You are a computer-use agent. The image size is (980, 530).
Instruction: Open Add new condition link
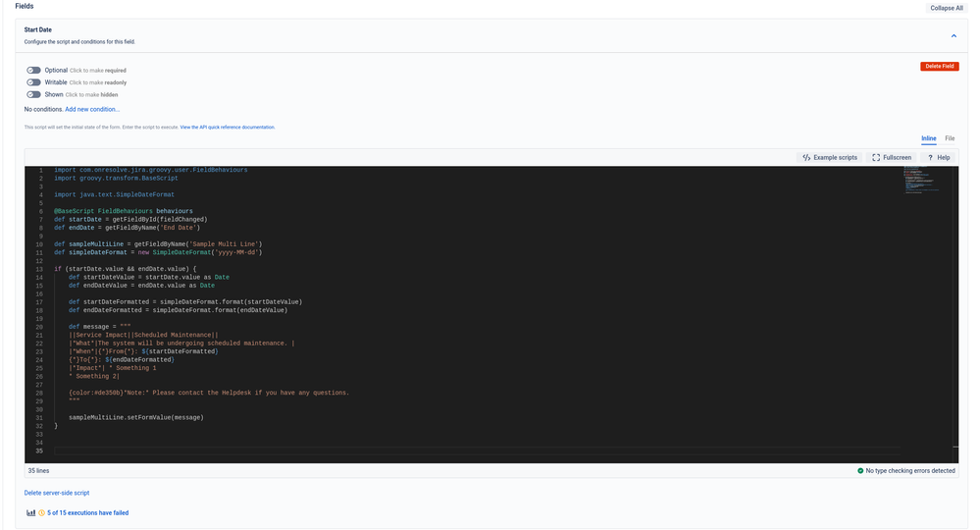pos(92,109)
